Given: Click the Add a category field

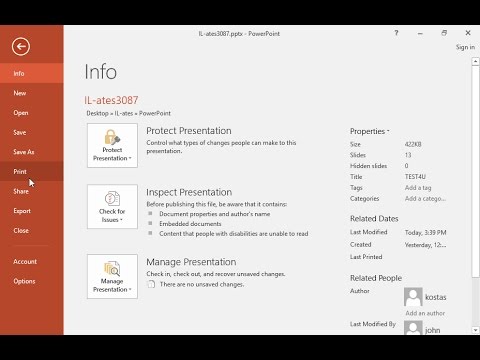Looking at the screenshot, I should coord(425,199).
